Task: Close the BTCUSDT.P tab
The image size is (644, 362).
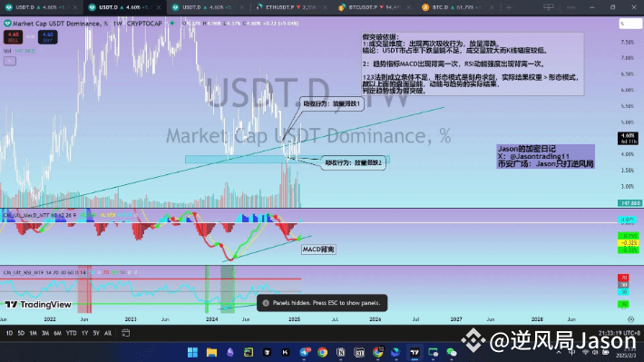Action: click(408, 7)
